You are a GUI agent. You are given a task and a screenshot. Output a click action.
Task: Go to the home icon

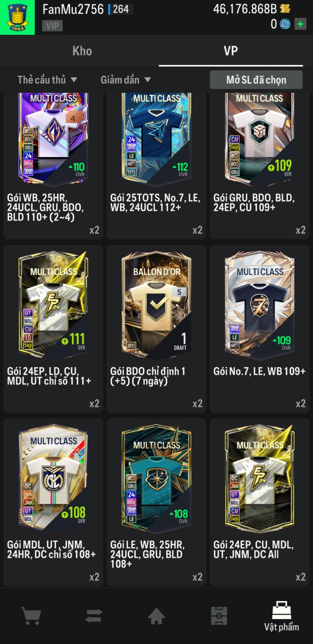(156, 616)
